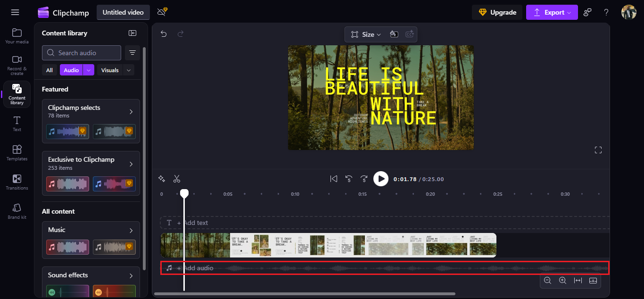Open the Size dropdown

(366, 34)
